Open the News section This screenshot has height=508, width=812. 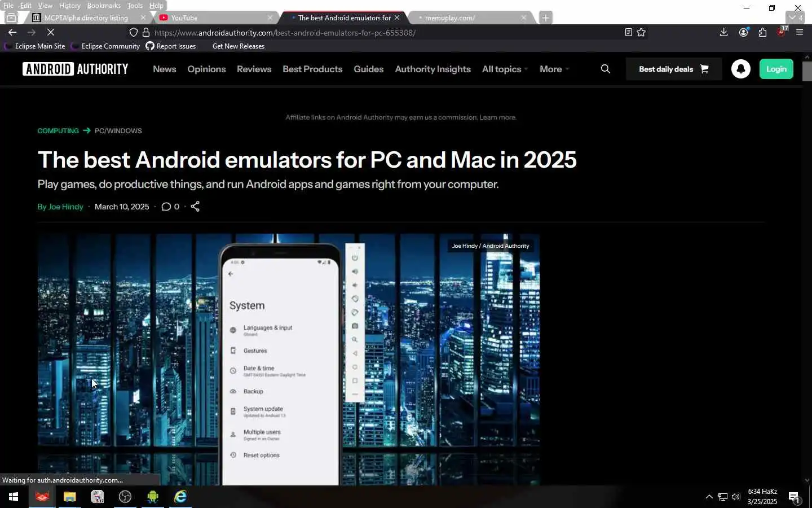tap(165, 69)
